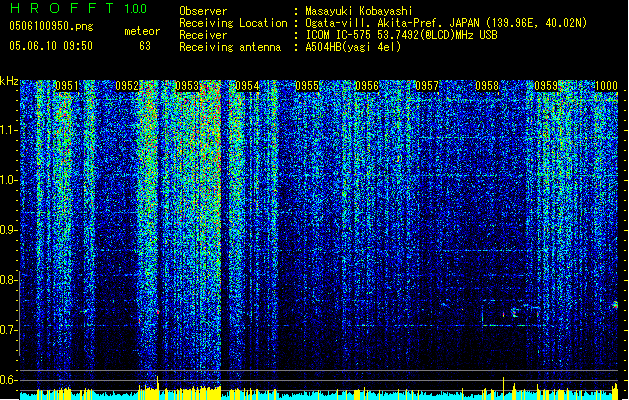
Task: Click the 0955 time marker
Action: pyautogui.click(x=307, y=86)
